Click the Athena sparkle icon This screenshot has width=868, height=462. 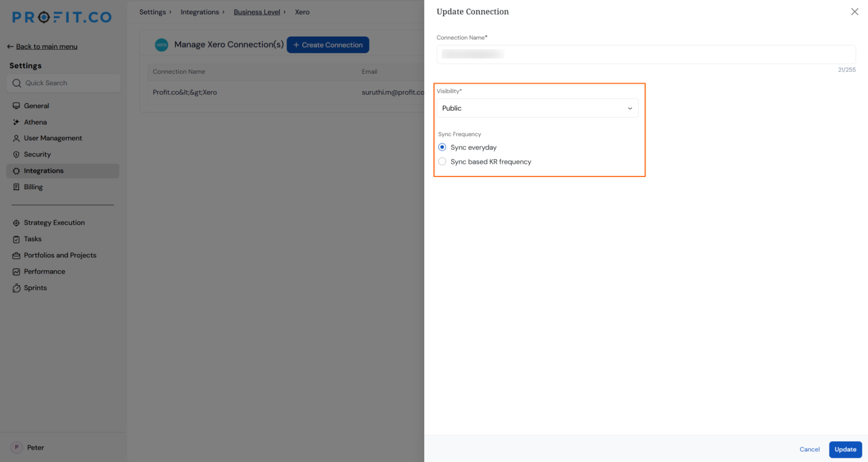[x=16, y=122]
